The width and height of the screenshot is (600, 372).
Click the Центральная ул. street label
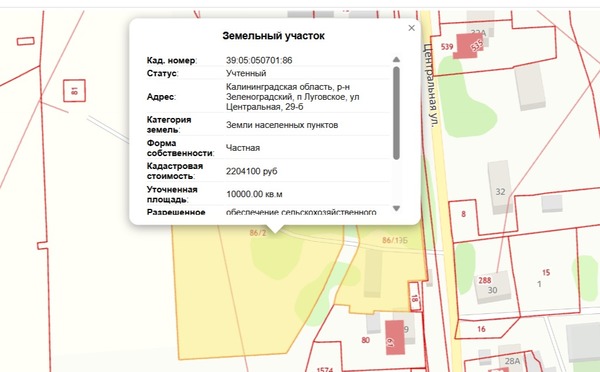(430, 86)
